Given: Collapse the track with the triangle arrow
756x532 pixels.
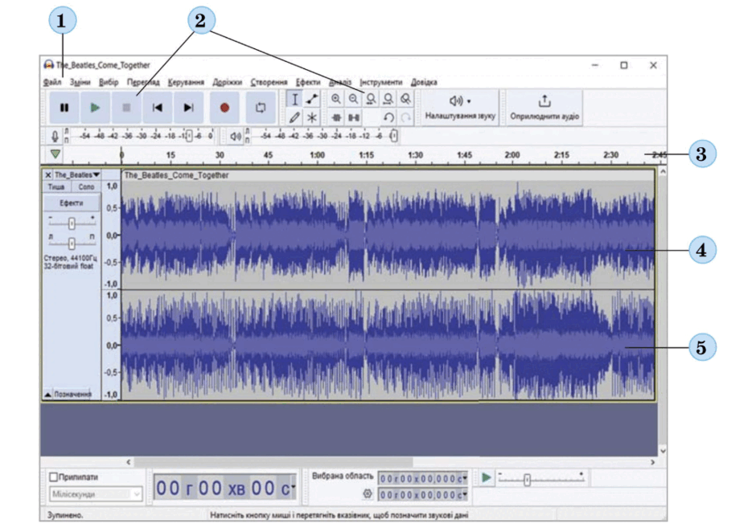Looking at the screenshot, I should pos(47,395).
